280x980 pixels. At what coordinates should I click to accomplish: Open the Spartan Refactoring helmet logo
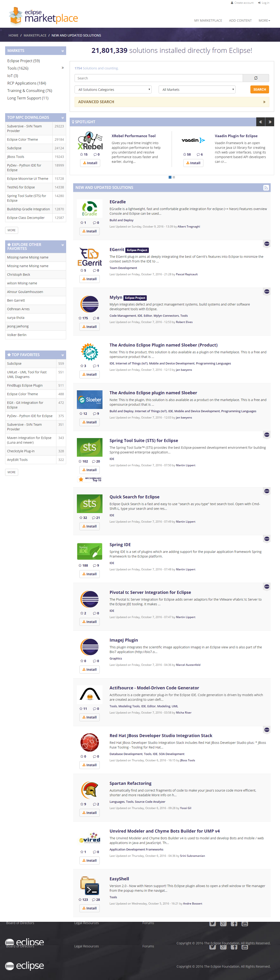click(x=90, y=790)
